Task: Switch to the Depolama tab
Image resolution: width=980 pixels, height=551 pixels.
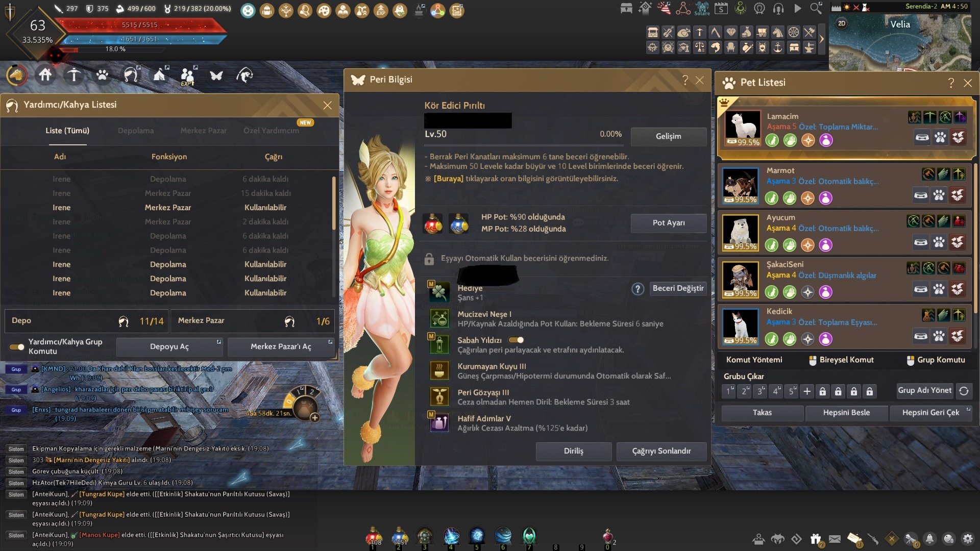Action: [x=136, y=131]
